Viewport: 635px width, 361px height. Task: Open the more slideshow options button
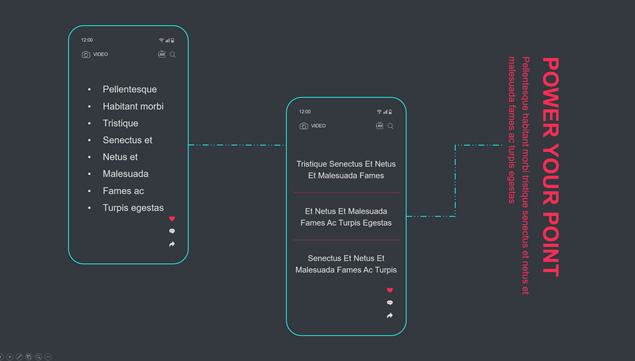48,357
